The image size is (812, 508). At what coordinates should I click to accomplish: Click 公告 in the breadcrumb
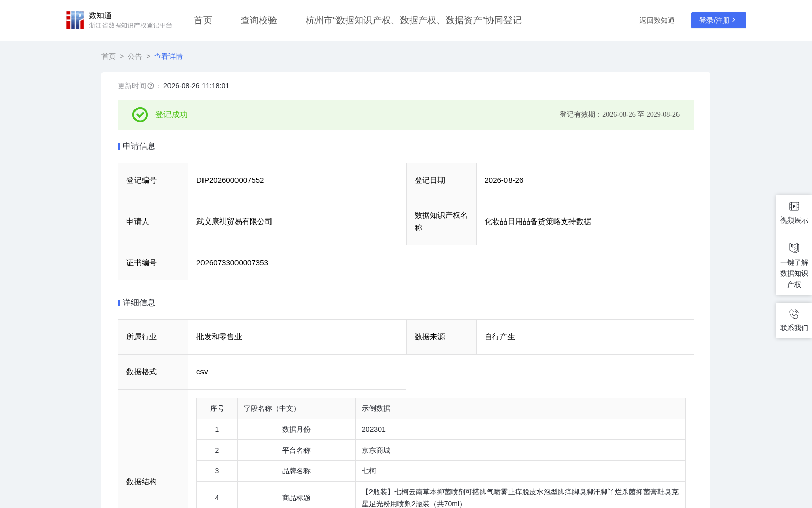pyautogui.click(x=135, y=56)
